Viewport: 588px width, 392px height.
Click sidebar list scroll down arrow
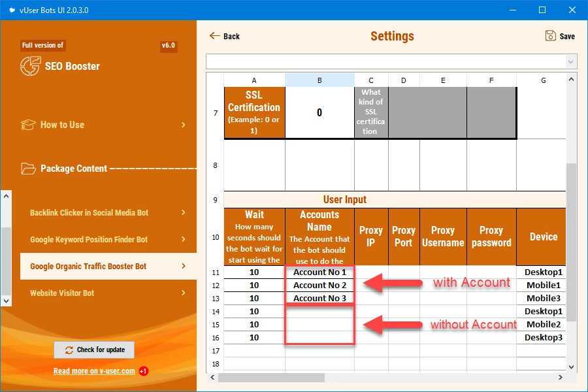(6, 301)
